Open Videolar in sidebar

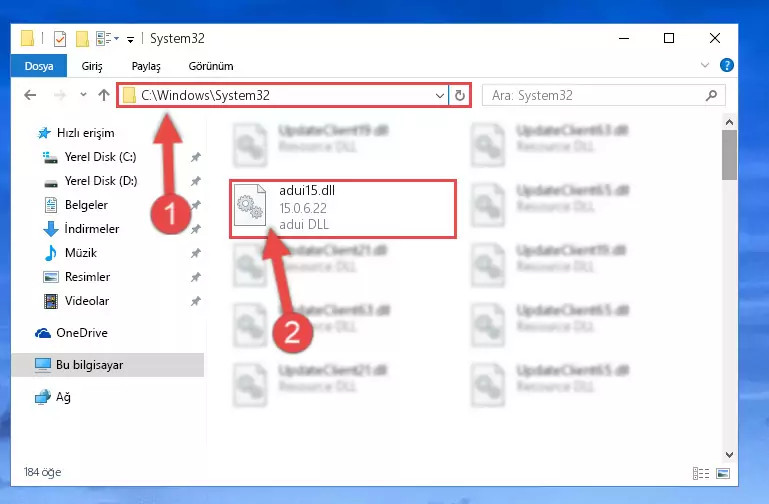(87, 301)
